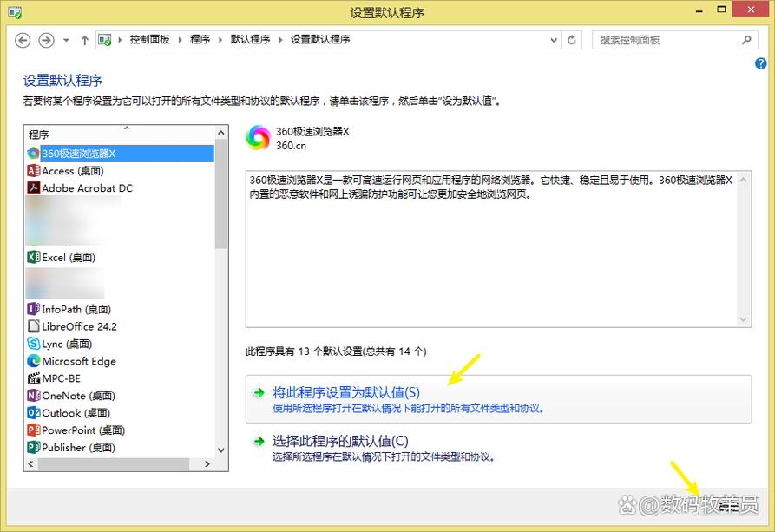Open recent pages chevron next to forward button
The width and height of the screenshot is (775, 532).
pos(65,40)
